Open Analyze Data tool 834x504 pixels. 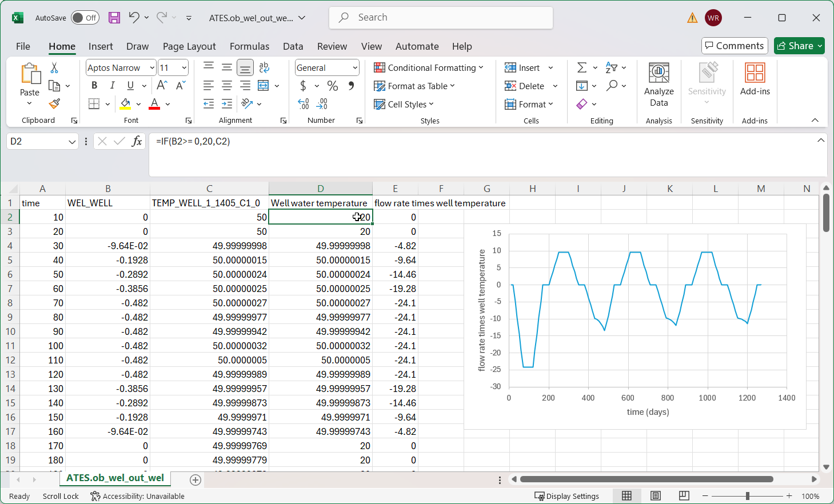659,85
